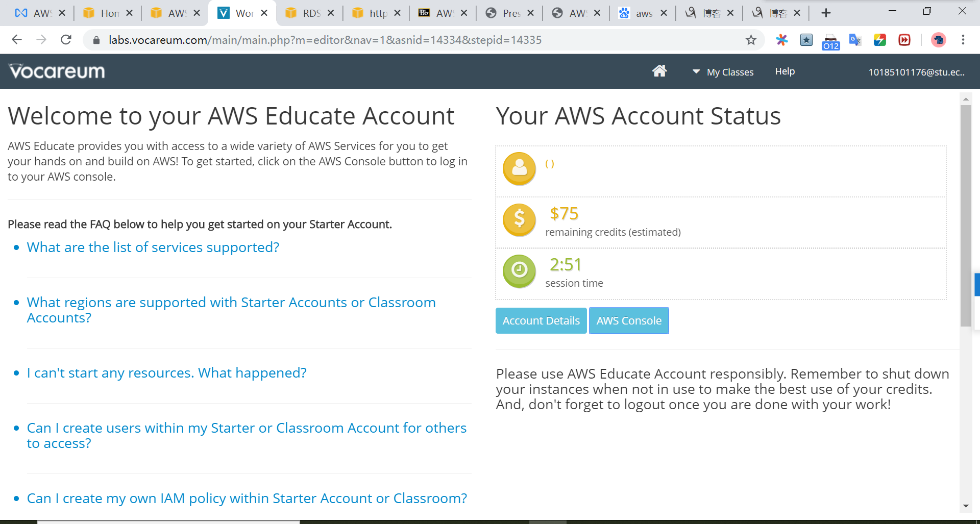Screen dimensions: 980x524
Task: Click the green session clock icon
Action: [x=519, y=271]
